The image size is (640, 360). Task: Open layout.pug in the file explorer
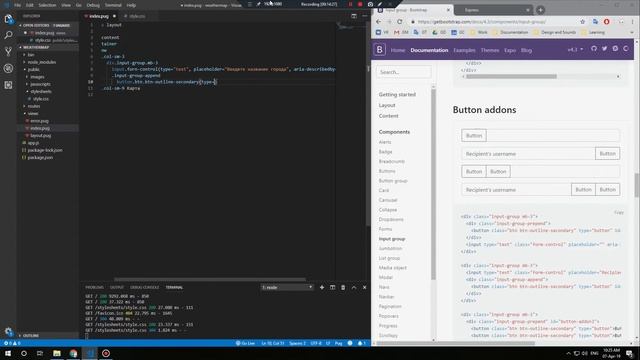tap(40, 136)
